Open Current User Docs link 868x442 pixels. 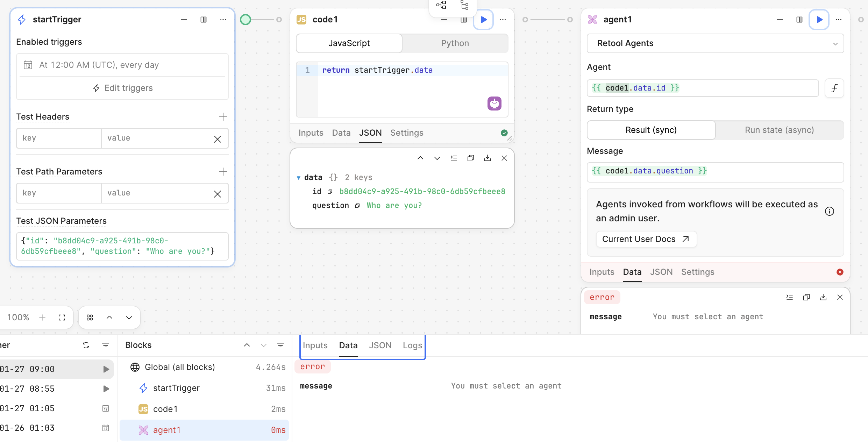click(646, 239)
